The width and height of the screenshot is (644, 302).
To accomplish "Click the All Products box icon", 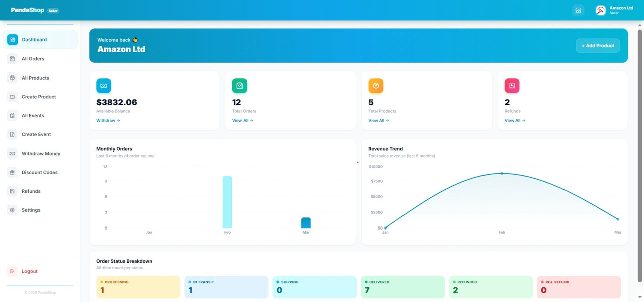I will pyautogui.click(x=12, y=78).
